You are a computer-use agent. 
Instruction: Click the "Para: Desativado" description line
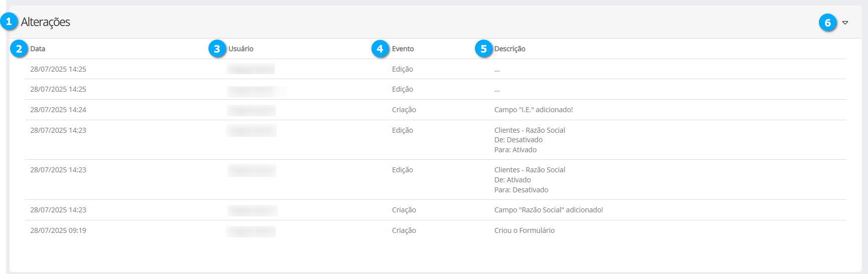pos(521,190)
